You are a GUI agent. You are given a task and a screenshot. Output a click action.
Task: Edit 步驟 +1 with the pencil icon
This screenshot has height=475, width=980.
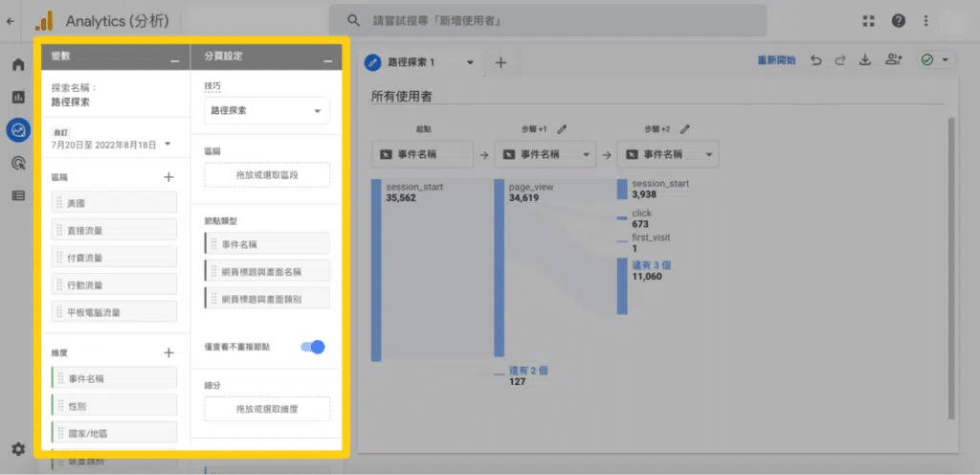point(562,128)
